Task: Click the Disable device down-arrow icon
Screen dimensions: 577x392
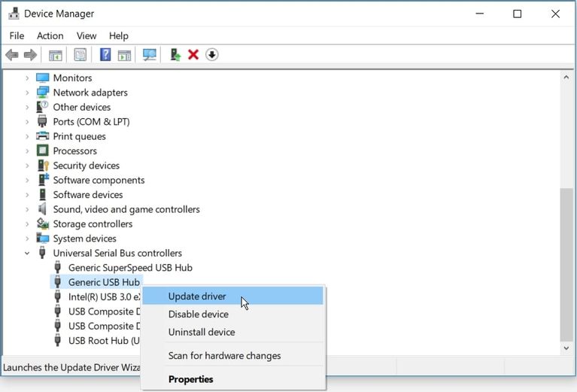Action: pos(211,55)
